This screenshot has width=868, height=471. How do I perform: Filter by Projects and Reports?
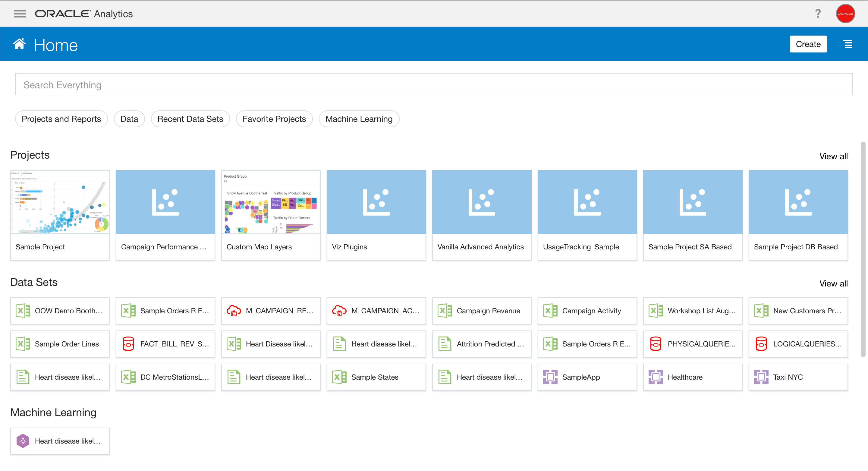pyautogui.click(x=61, y=119)
